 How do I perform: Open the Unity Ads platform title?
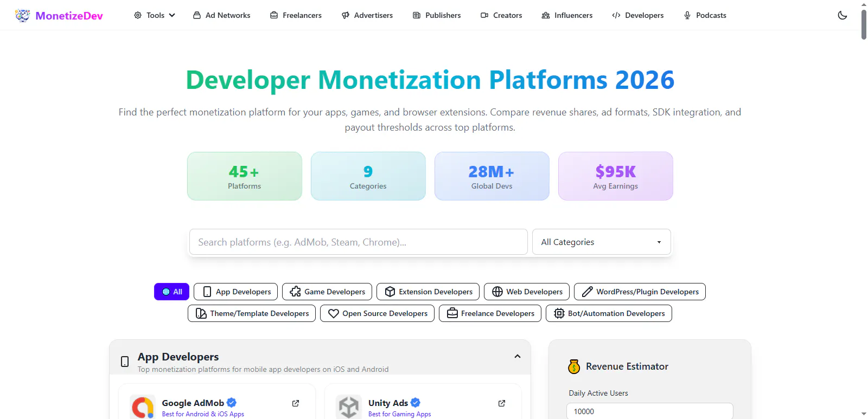(388, 403)
